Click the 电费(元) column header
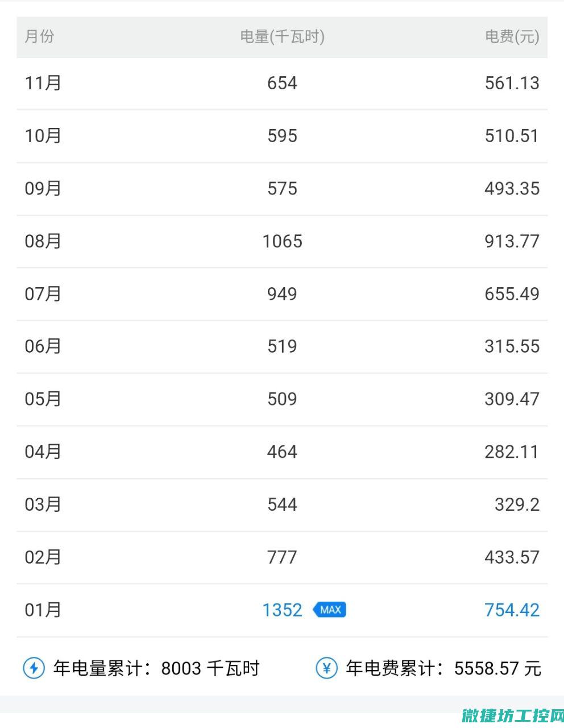Screen dimensions: 564x728 pos(512,36)
